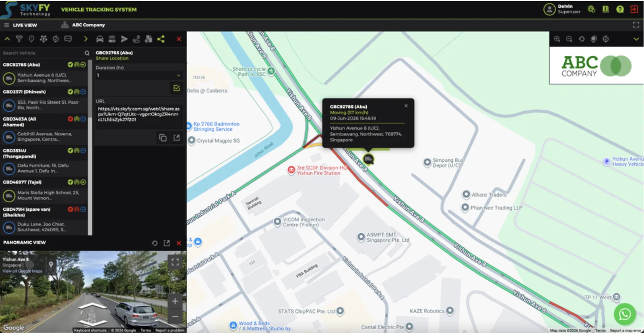
Task: Toggle the blue minus circle for GBD2371 (Dhinesh)
Action: tap(83, 92)
